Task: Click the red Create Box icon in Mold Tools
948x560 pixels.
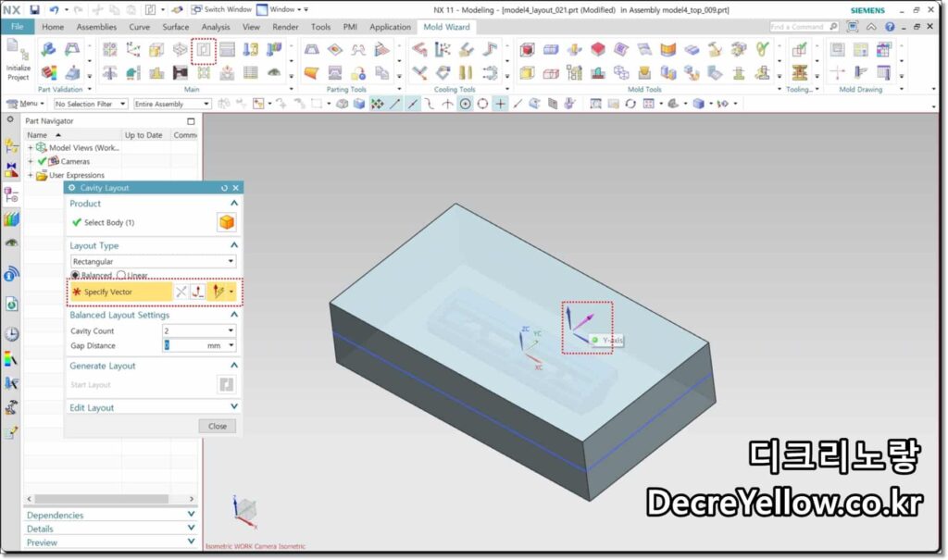Action: pyautogui.click(x=527, y=50)
